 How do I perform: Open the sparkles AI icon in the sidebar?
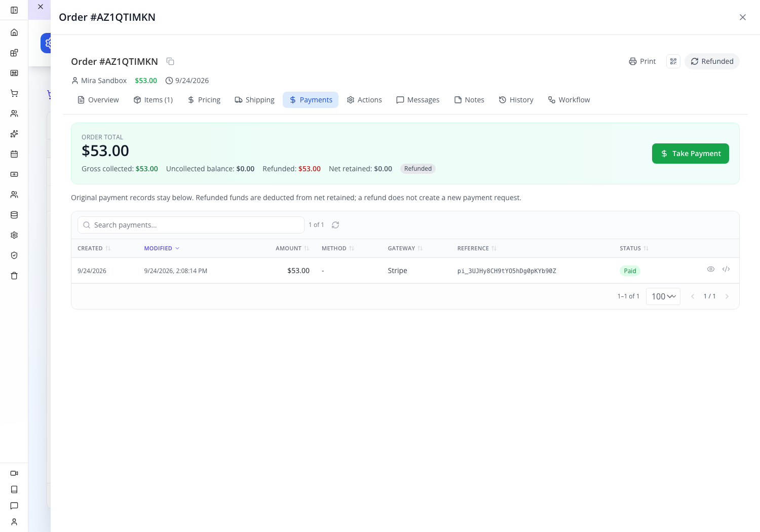[14, 134]
